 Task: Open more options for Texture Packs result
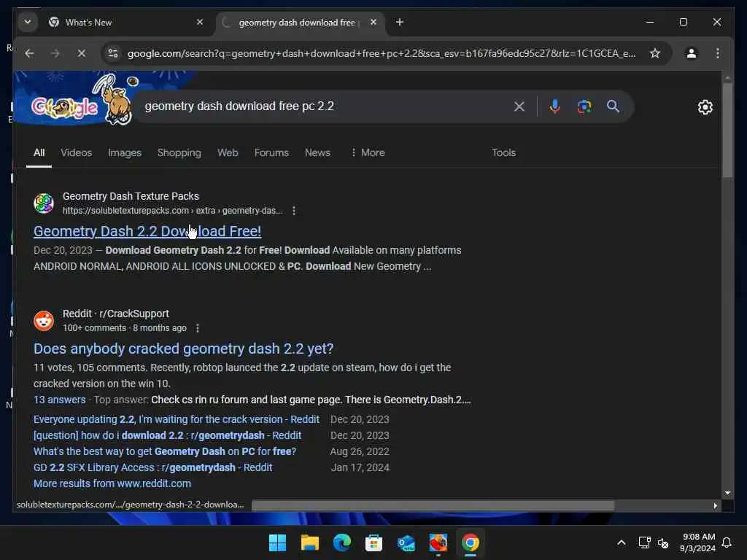click(x=294, y=211)
